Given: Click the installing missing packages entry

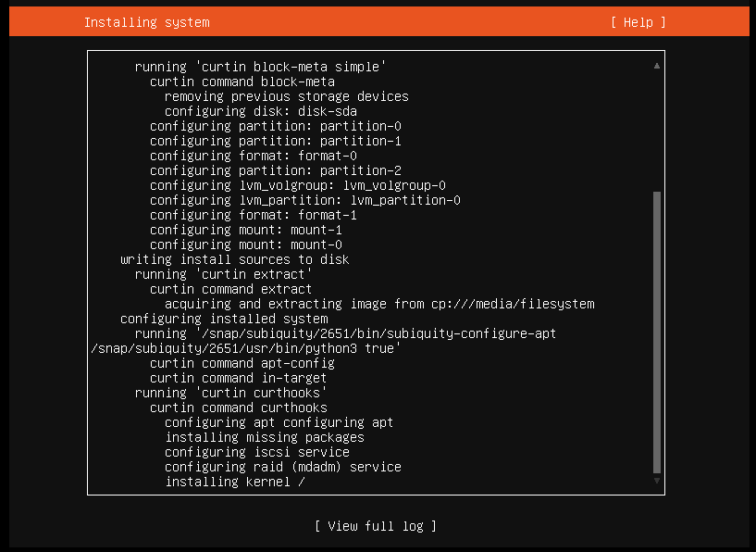Looking at the screenshot, I should 264,437.
